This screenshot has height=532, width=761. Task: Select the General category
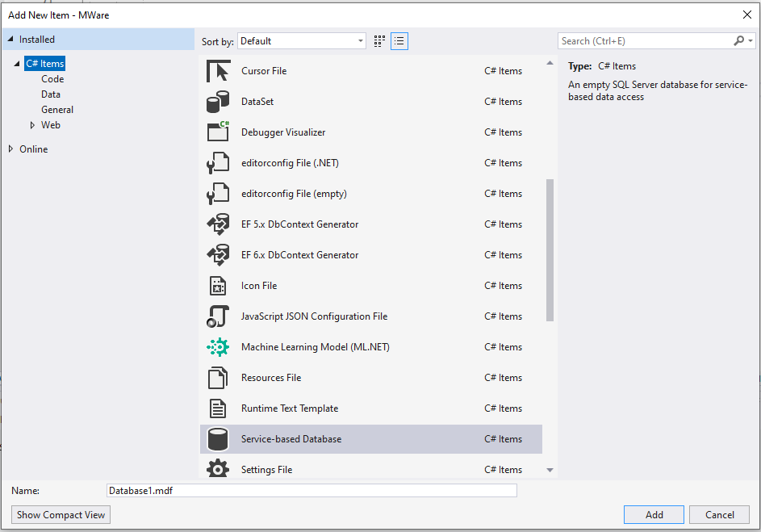[57, 110]
